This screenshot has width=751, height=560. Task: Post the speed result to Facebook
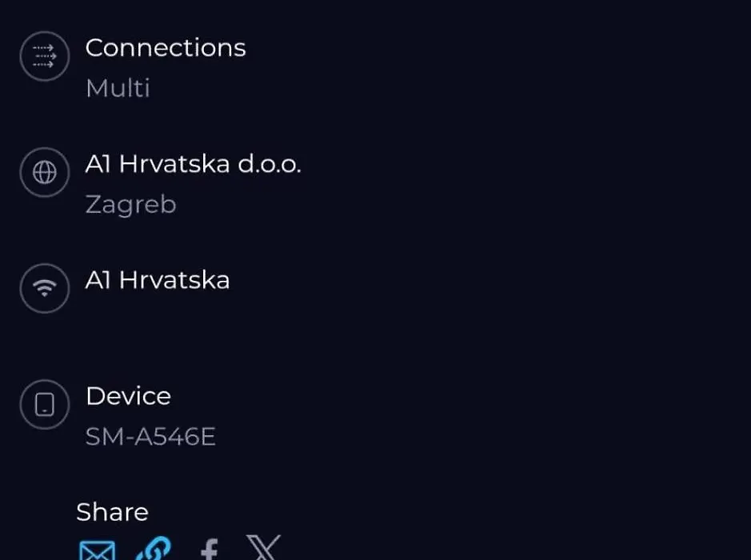click(x=210, y=549)
